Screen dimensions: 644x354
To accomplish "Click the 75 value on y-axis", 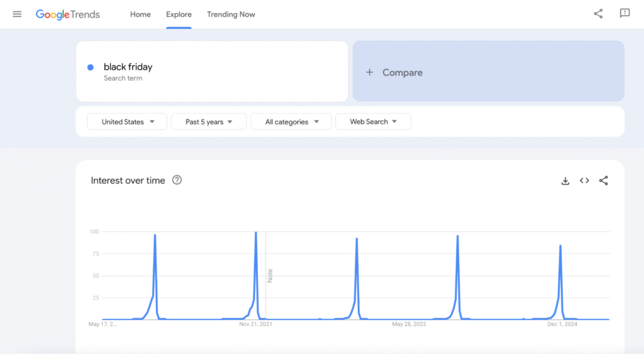I will coord(96,254).
